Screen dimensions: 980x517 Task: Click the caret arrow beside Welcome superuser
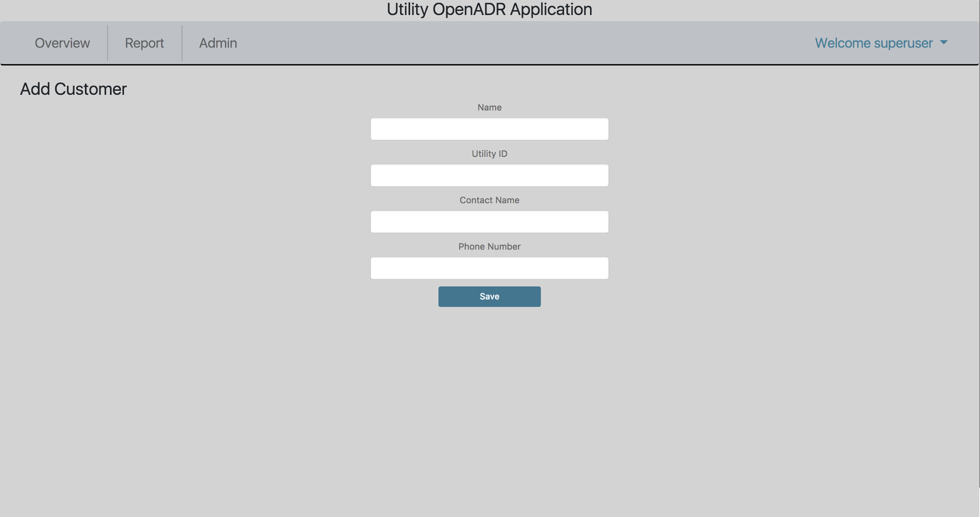pyautogui.click(x=944, y=42)
